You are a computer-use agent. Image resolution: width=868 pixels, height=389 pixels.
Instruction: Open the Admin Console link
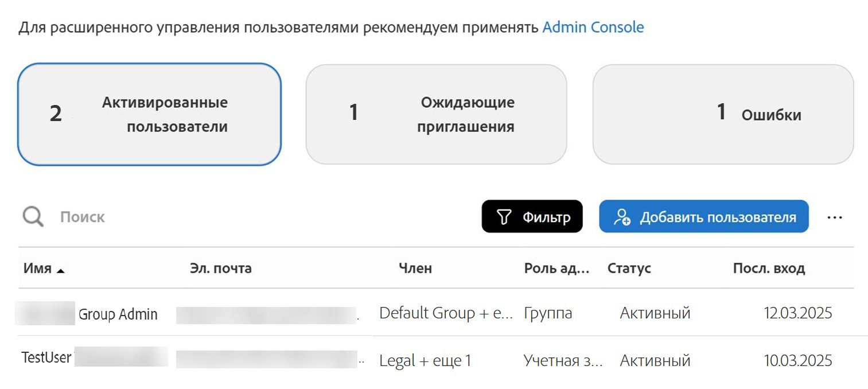pyautogui.click(x=593, y=27)
